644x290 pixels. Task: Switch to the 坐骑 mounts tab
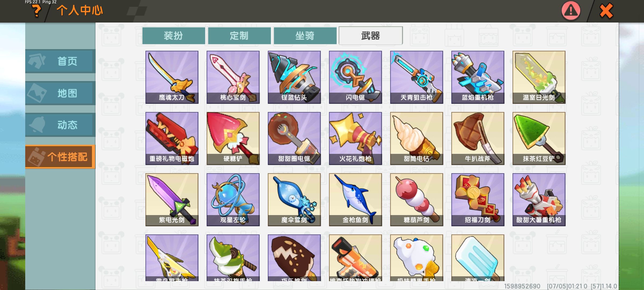[305, 35]
